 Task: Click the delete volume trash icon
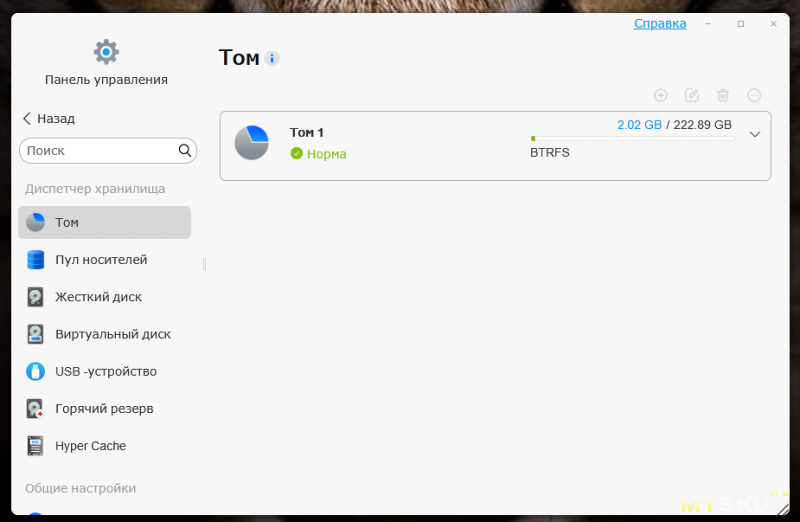point(723,95)
